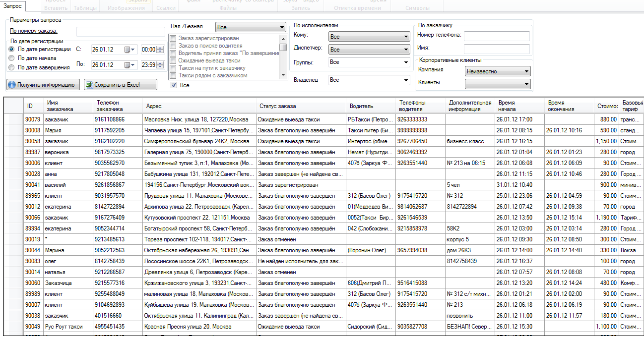Click the start time 00:00 spinner
This screenshot has width=644, height=337.
coord(160,50)
